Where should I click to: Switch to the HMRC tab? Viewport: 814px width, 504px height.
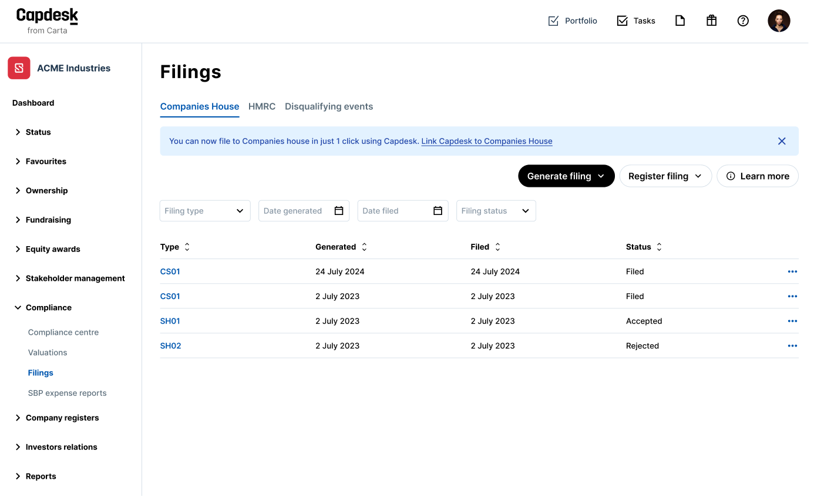click(262, 106)
